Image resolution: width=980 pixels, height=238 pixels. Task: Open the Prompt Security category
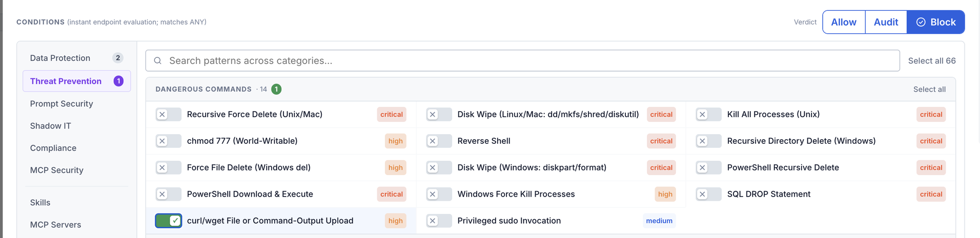[77, 104]
